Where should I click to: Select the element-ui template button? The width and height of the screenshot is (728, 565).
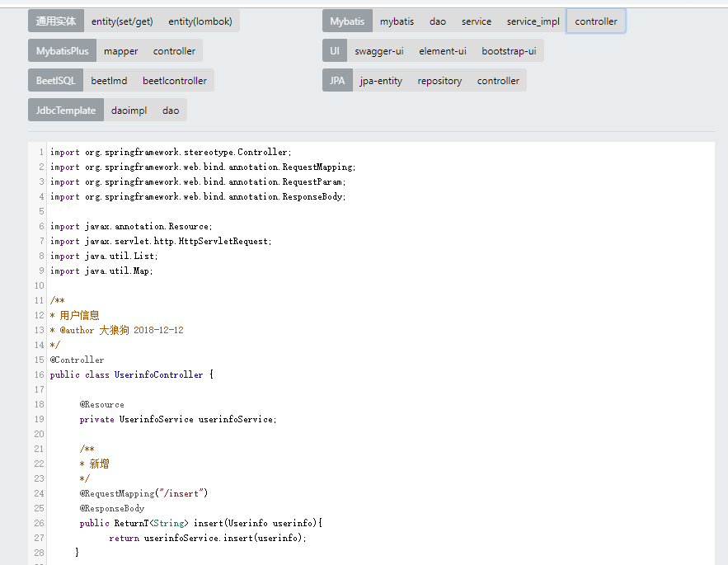[443, 51]
